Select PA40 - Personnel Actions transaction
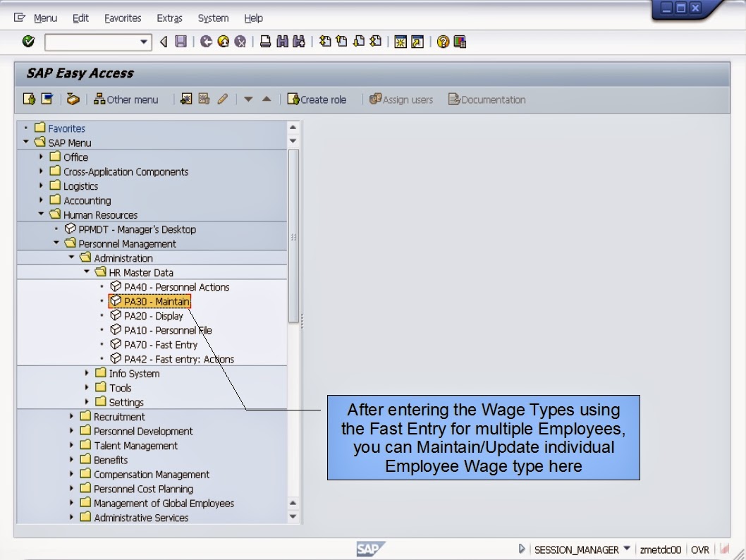The width and height of the screenshot is (746, 560). click(x=170, y=287)
